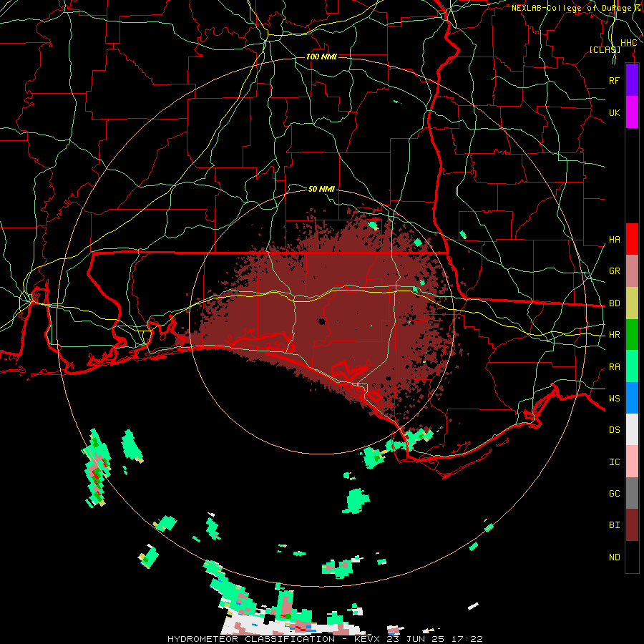This screenshot has height=644, width=644.
Task: Click the DS legend label
Action: pyautogui.click(x=614, y=430)
